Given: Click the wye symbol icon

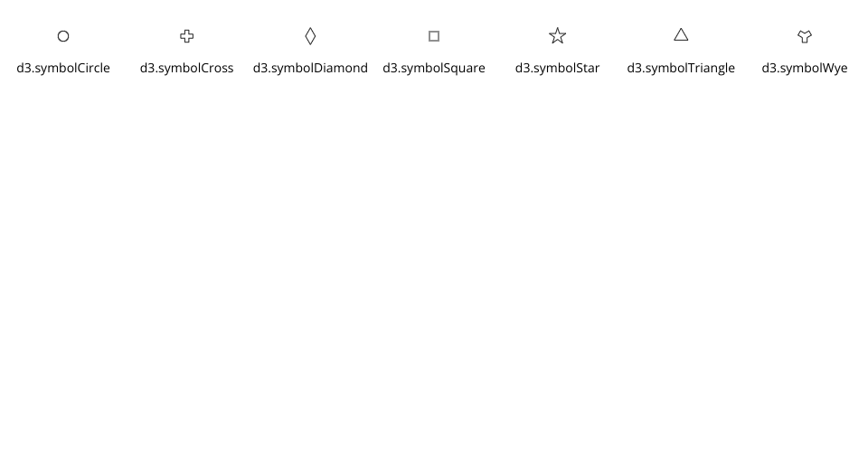Looking at the screenshot, I should click(x=805, y=36).
